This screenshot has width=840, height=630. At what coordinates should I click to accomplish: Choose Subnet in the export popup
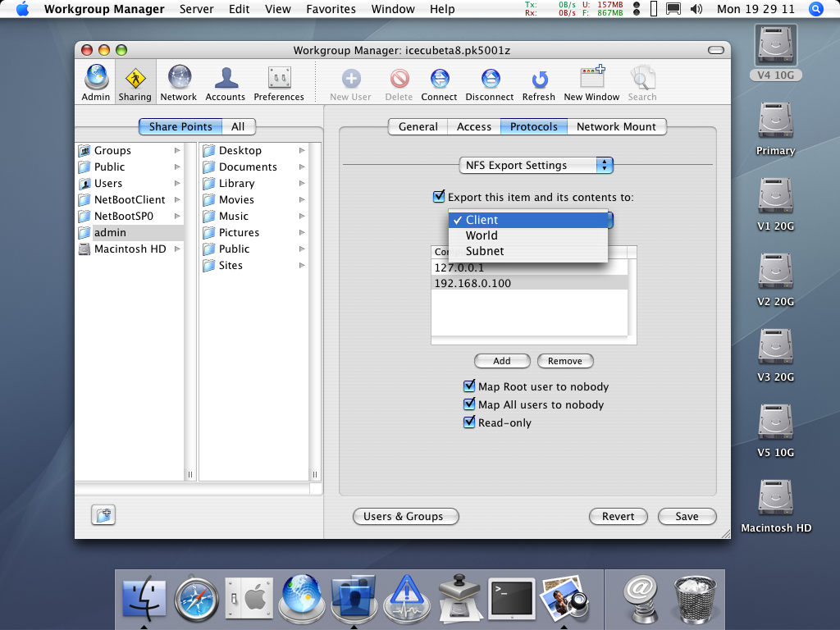tap(528, 251)
